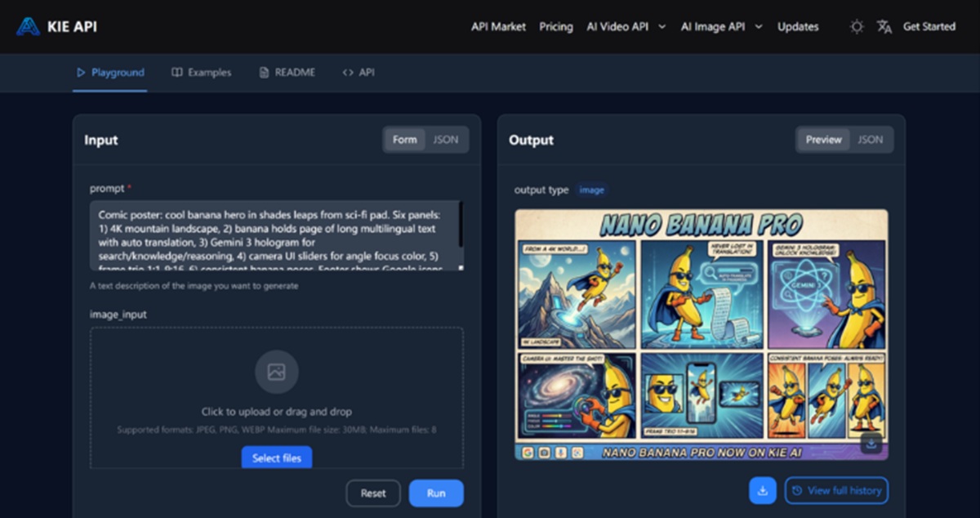Viewport: 980px width, 518px height.
Task: Open the API tab
Action: pyautogui.click(x=359, y=73)
